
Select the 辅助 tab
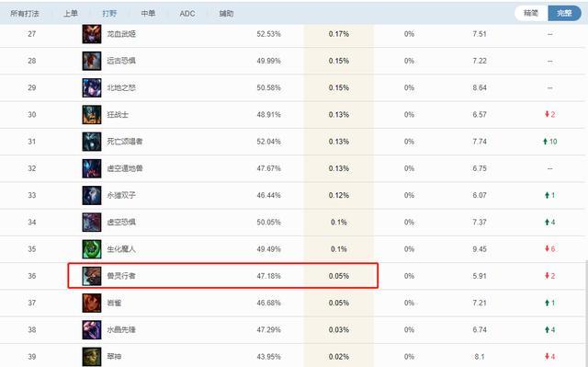[x=227, y=14]
